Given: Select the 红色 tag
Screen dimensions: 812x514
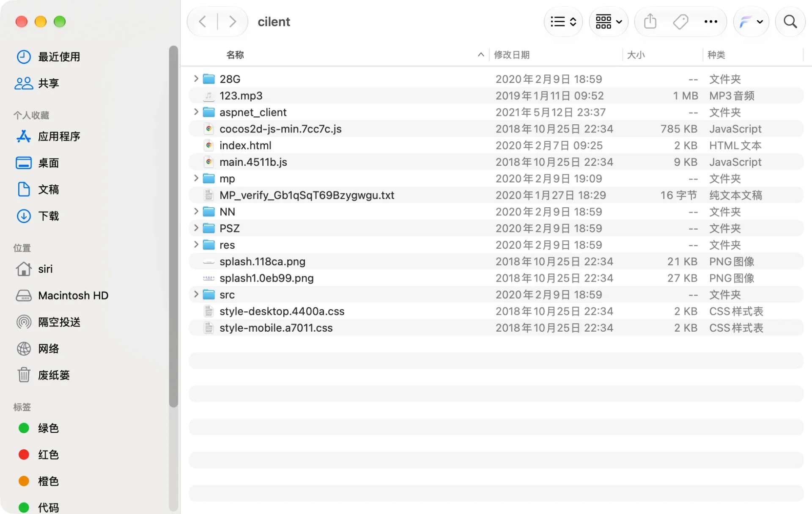Looking at the screenshot, I should [x=38, y=455].
